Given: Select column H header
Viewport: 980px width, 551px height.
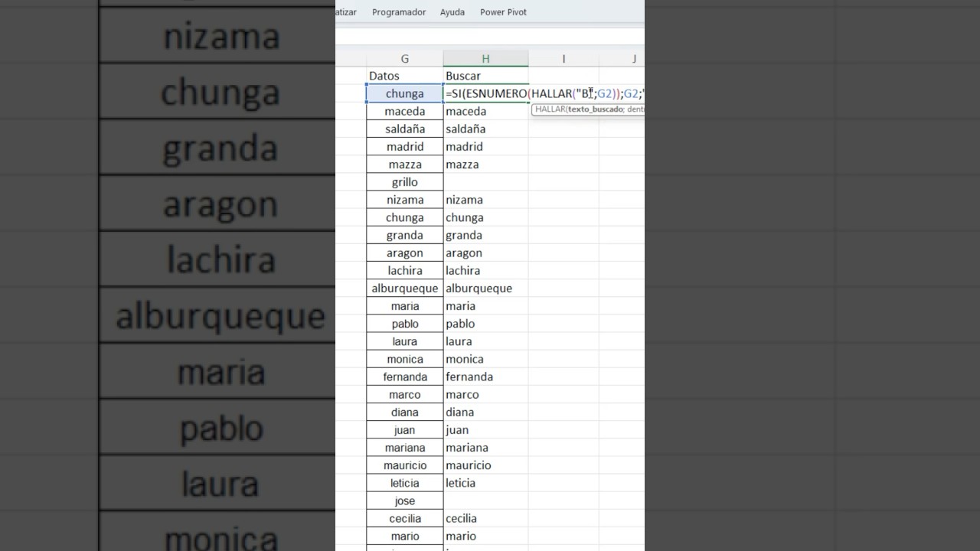Looking at the screenshot, I should 485,59.
